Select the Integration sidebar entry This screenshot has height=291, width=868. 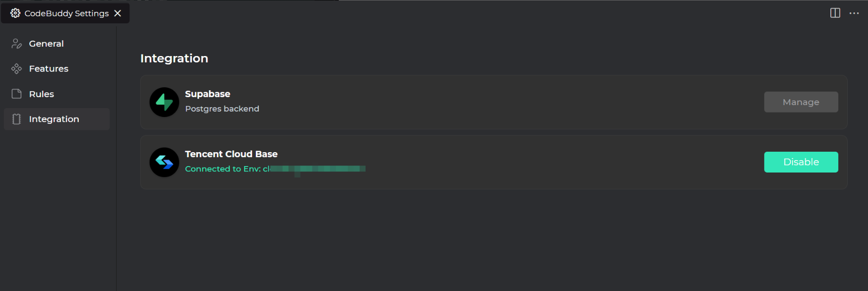54,119
